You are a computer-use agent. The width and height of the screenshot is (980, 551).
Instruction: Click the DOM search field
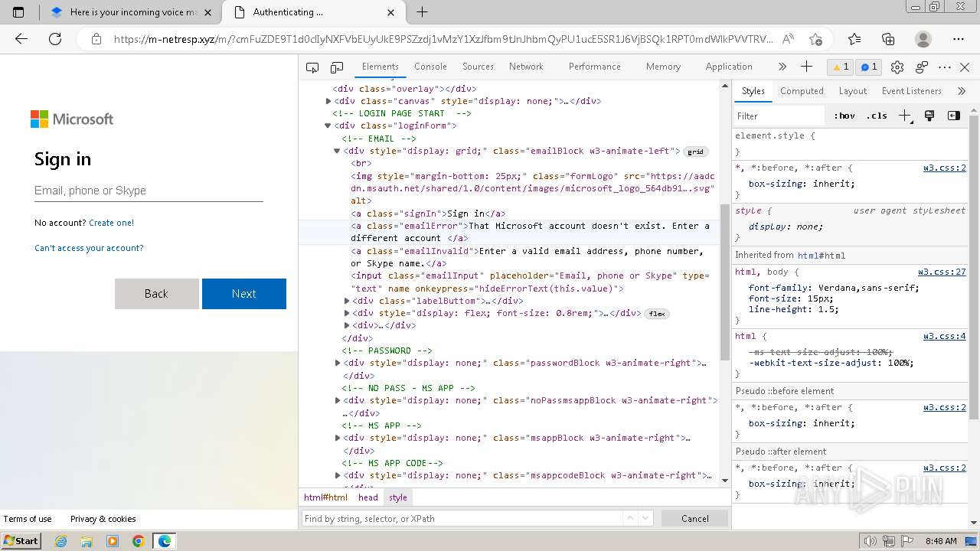pos(463,519)
